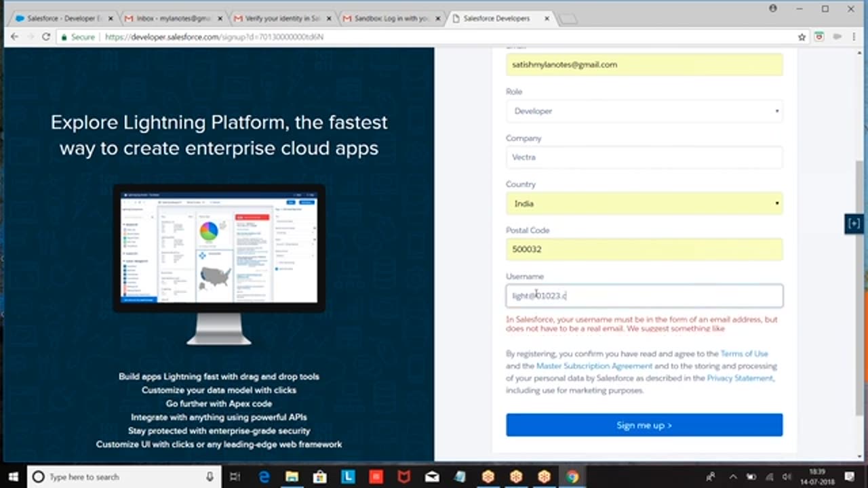This screenshot has width=868, height=488.
Task: Click the Username input field
Action: pos(644,296)
